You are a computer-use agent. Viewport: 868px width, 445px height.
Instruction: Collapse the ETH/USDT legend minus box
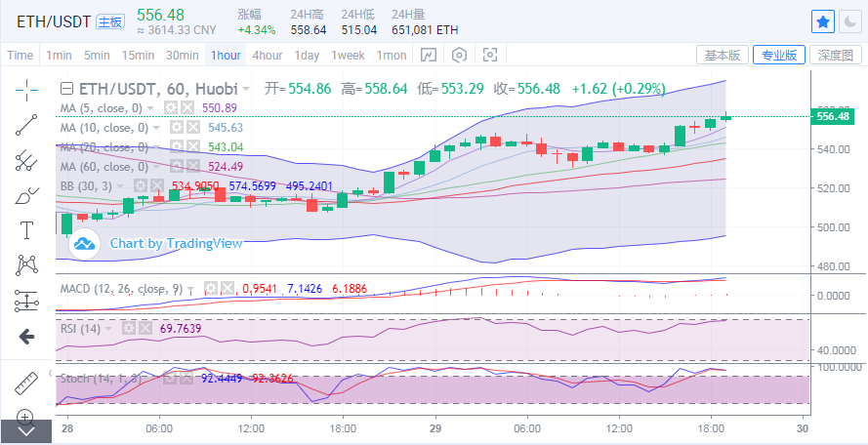[66, 89]
